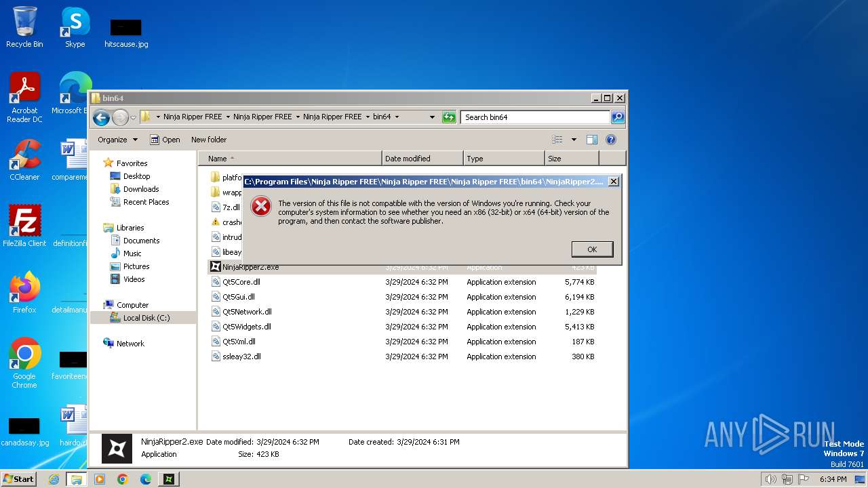Screen dimensions: 868x488
Task: Toggle the preview pane button
Action: click(x=592, y=140)
